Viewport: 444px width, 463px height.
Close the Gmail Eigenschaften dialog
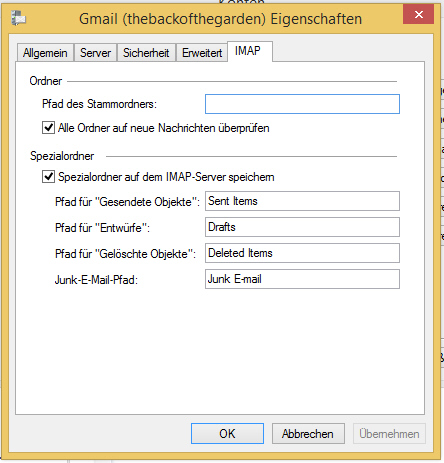418,14
